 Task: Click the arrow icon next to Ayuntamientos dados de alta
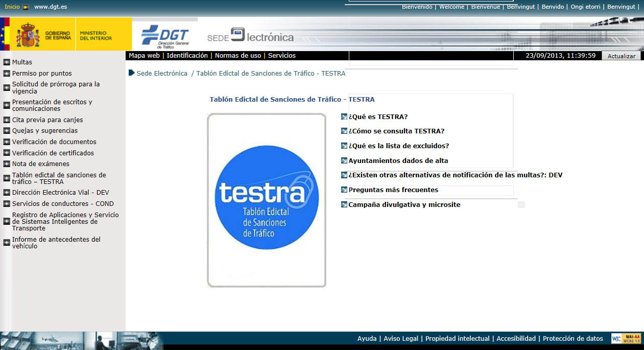click(x=344, y=160)
